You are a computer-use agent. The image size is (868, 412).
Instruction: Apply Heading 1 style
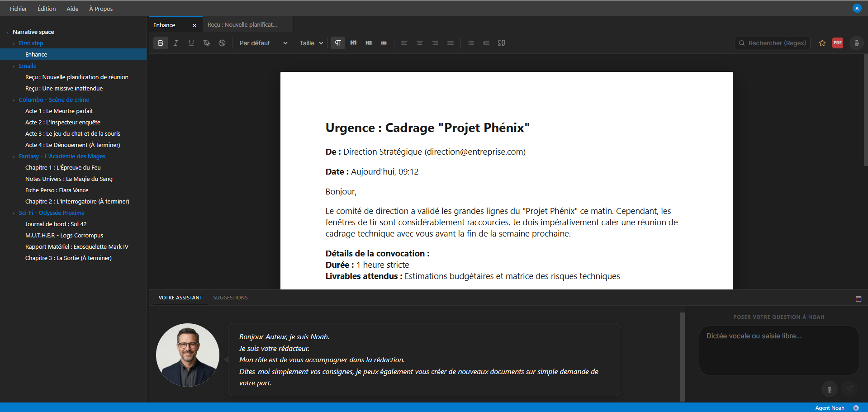[x=353, y=43]
